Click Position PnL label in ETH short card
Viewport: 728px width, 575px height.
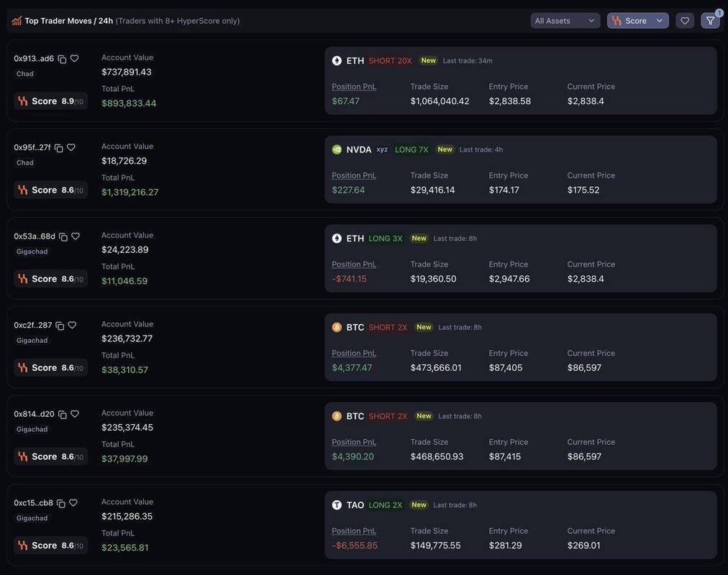click(354, 86)
